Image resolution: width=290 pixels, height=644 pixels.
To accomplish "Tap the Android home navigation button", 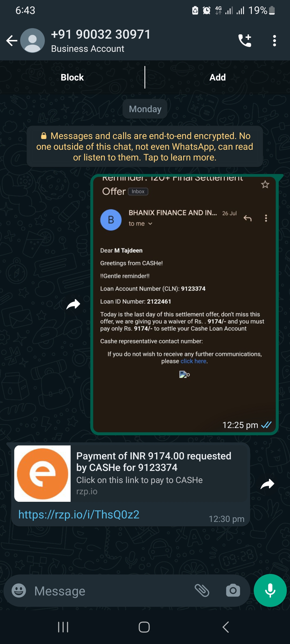I will coord(144,627).
